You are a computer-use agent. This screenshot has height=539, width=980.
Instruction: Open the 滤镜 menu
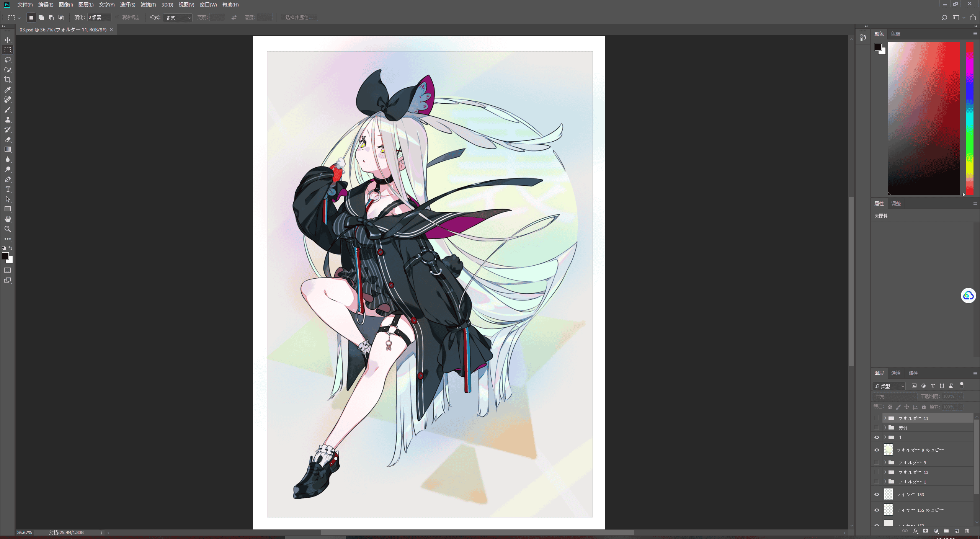click(x=148, y=5)
